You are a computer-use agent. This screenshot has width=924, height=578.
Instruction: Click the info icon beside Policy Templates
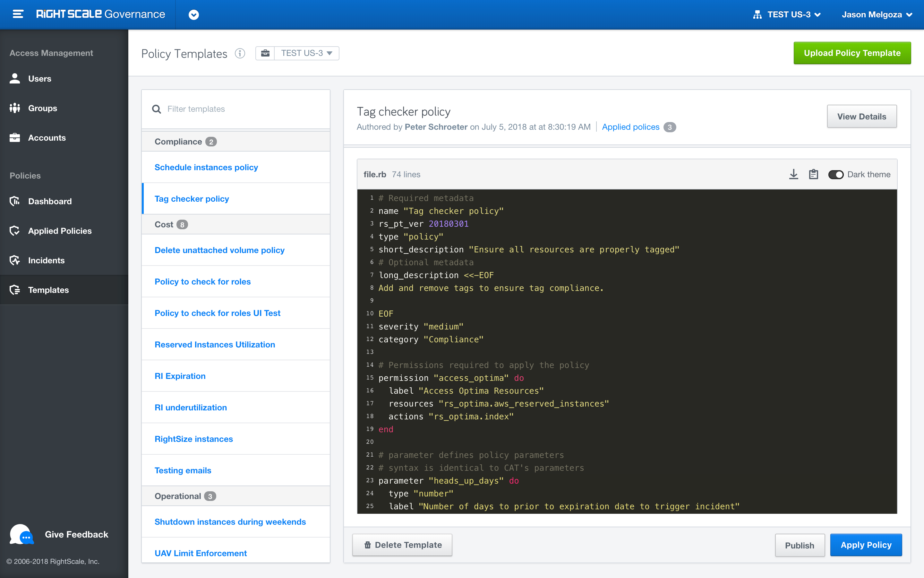[x=240, y=53]
